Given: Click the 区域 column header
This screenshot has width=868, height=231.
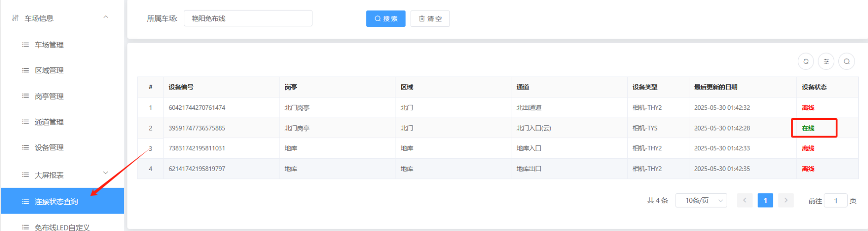Looking at the screenshot, I should [x=407, y=87].
